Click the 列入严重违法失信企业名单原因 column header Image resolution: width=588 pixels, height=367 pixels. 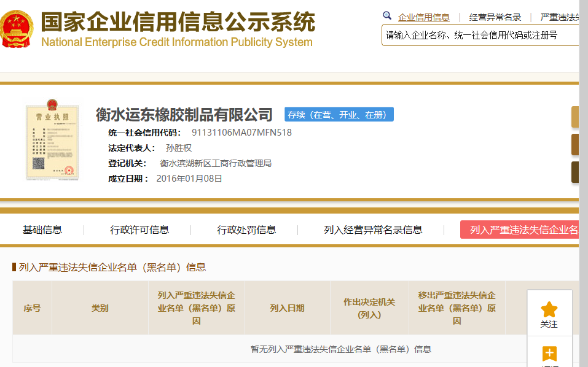click(197, 308)
